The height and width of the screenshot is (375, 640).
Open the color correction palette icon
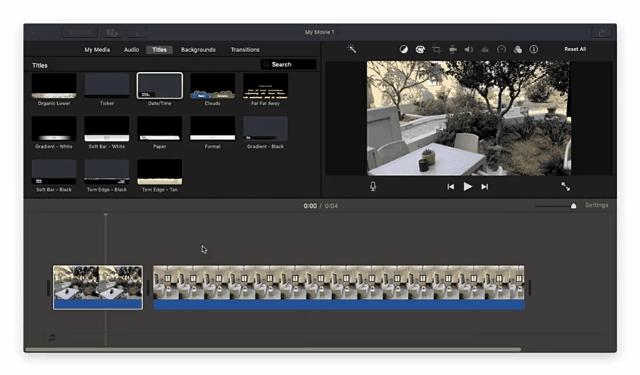click(x=420, y=49)
